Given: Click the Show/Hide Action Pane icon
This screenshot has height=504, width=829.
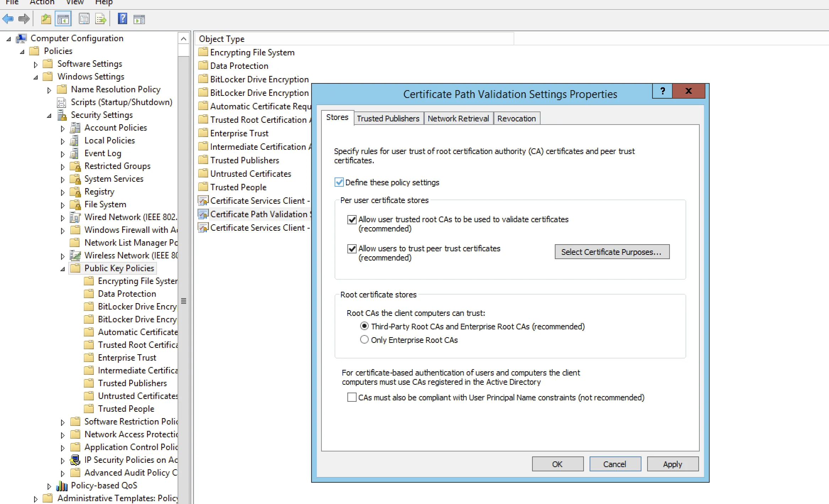Looking at the screenshot, I should pyautogui.click(x=139, y=19).
